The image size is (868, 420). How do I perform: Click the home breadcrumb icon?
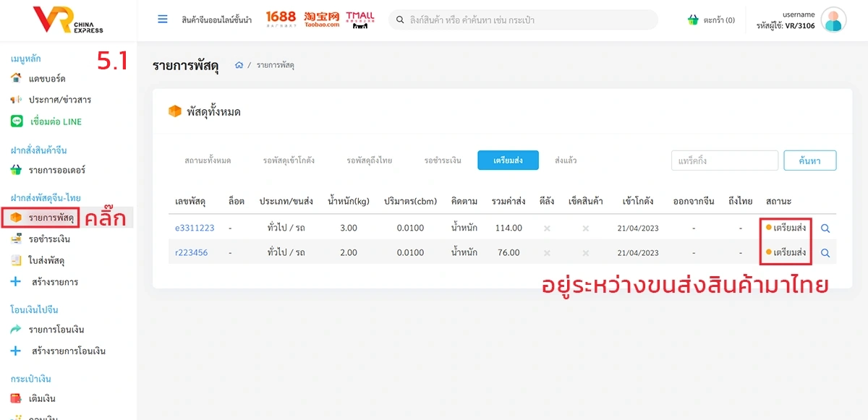coord(239,66)
